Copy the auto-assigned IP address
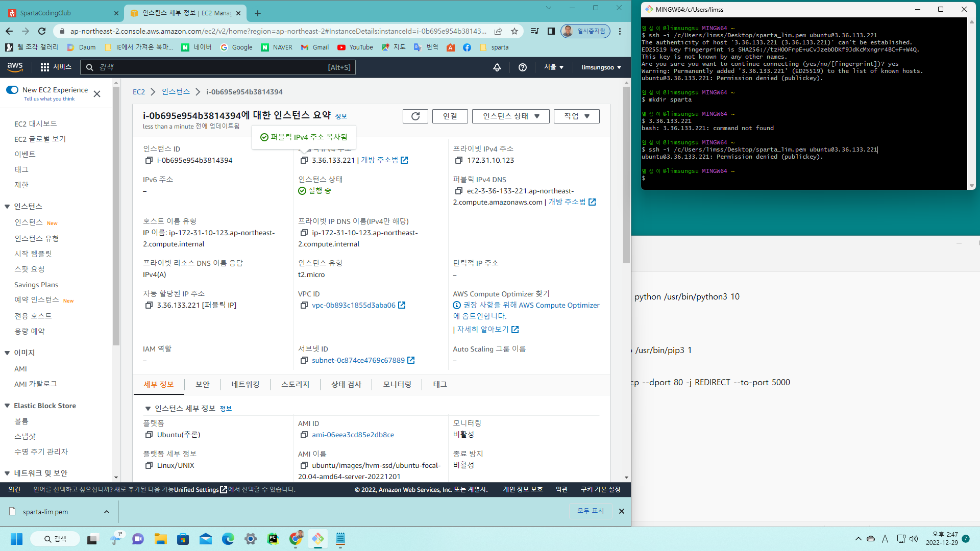 pos(149,305)
